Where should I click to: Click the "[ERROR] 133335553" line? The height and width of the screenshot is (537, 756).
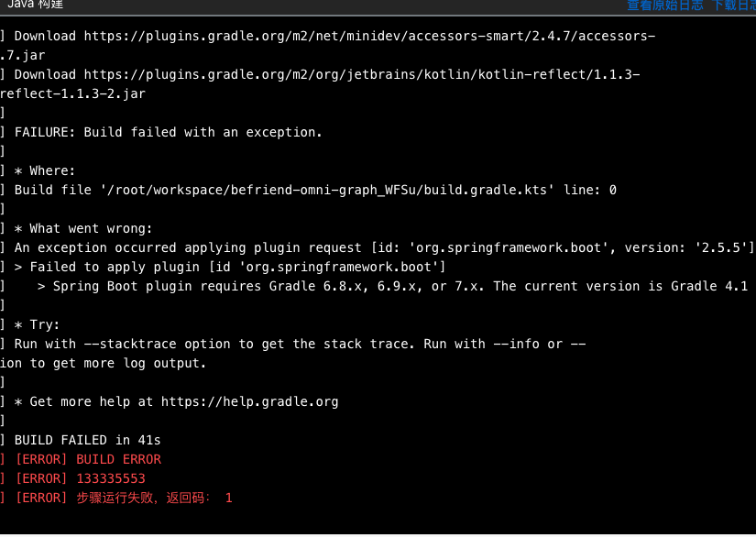(x=81, y=478)
